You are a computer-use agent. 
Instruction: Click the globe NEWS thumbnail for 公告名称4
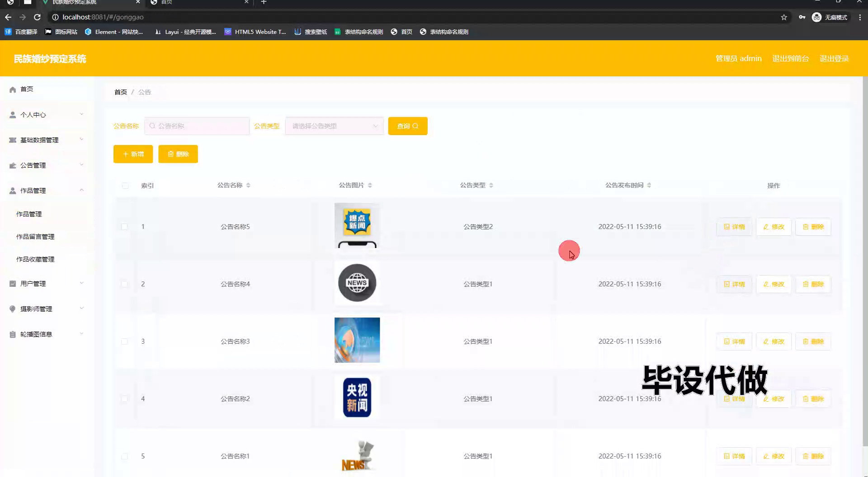tap(357, 283)
